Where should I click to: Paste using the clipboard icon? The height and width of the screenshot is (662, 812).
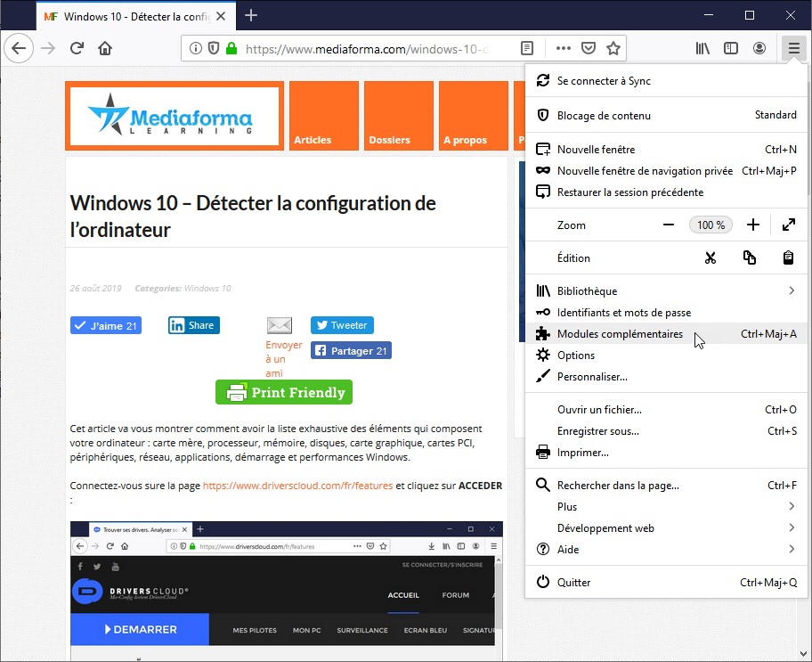[x=788, y=258]
